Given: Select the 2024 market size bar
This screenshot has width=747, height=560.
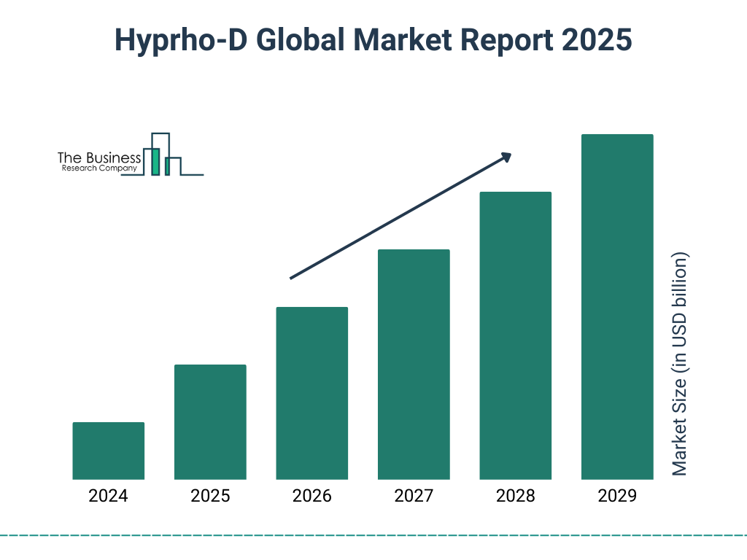Looking at the screenshot, I should tap(109, 451).
